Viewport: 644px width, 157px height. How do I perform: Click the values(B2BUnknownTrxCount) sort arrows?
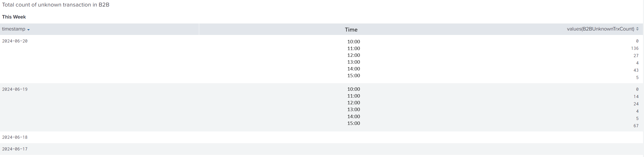click(637, 29)
